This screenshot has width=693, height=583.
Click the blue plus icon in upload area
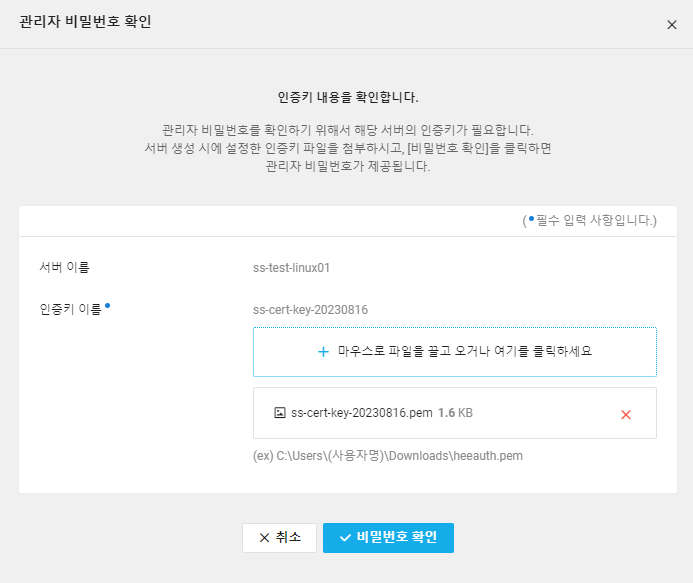[324, 352]
